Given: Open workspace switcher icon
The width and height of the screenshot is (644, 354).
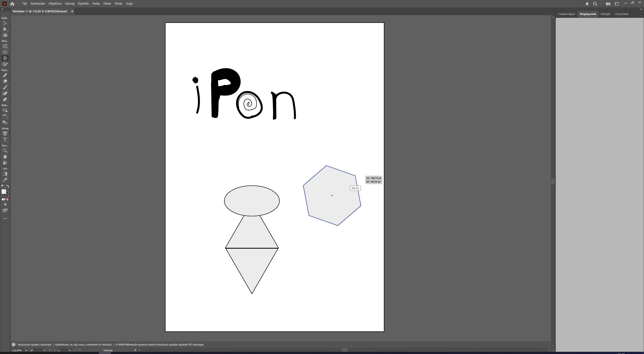Looking at the screenshot, I should (x=617, y=4).
